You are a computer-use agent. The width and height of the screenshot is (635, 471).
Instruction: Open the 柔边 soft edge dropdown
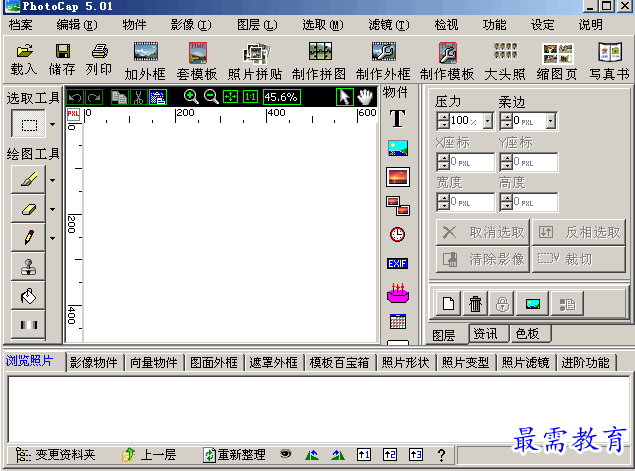[550, 121]
